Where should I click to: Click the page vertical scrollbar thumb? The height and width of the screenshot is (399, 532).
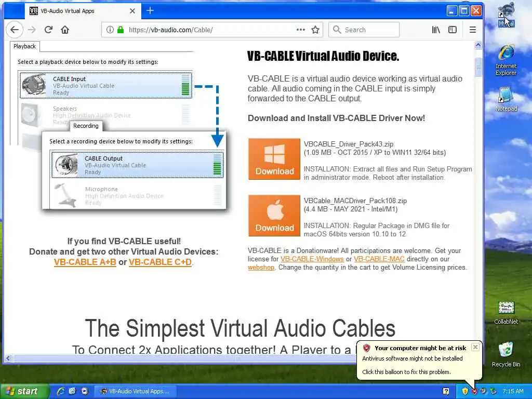(478, 67)
